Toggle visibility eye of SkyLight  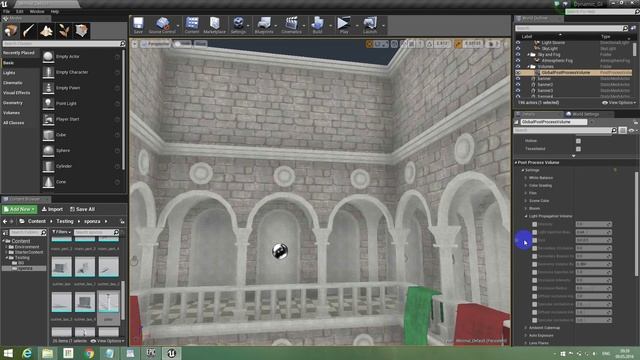coord(518,49)
